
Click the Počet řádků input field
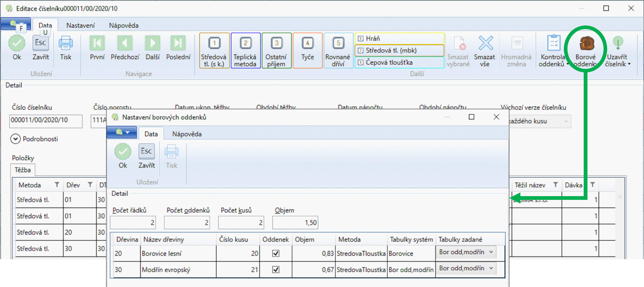[x=133, y=223]
